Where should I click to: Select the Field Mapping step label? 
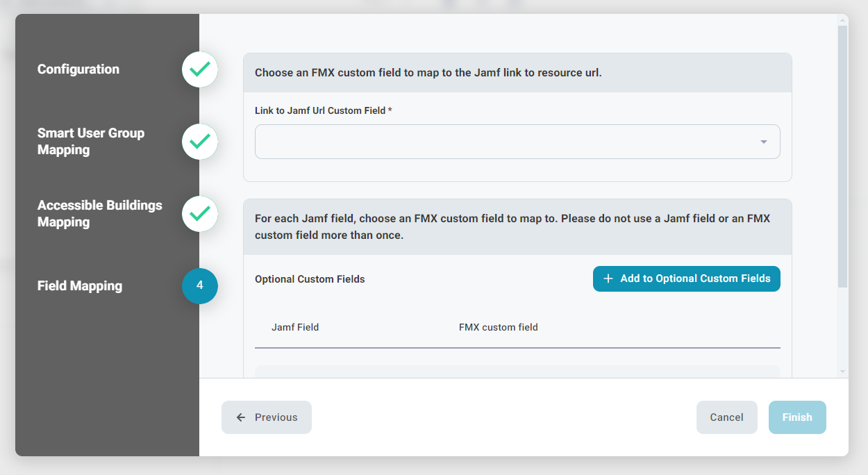pos(80,286)
